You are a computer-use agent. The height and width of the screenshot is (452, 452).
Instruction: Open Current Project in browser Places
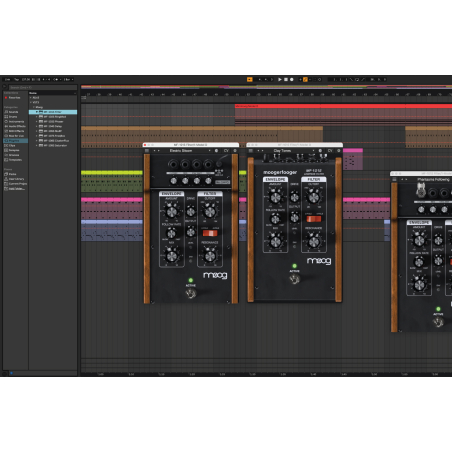(x=16, y=184)
